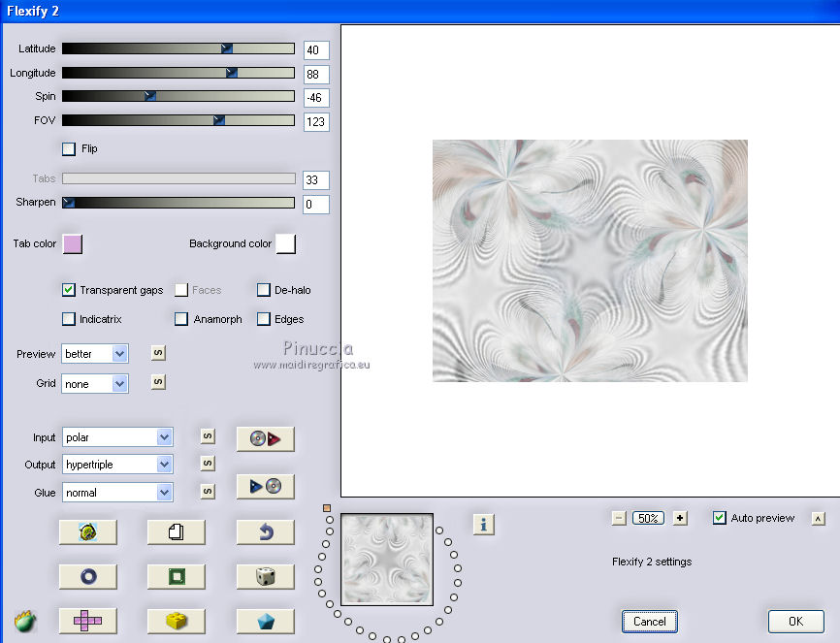
Task: Click the Latitude slider
Action: (178, 48)
